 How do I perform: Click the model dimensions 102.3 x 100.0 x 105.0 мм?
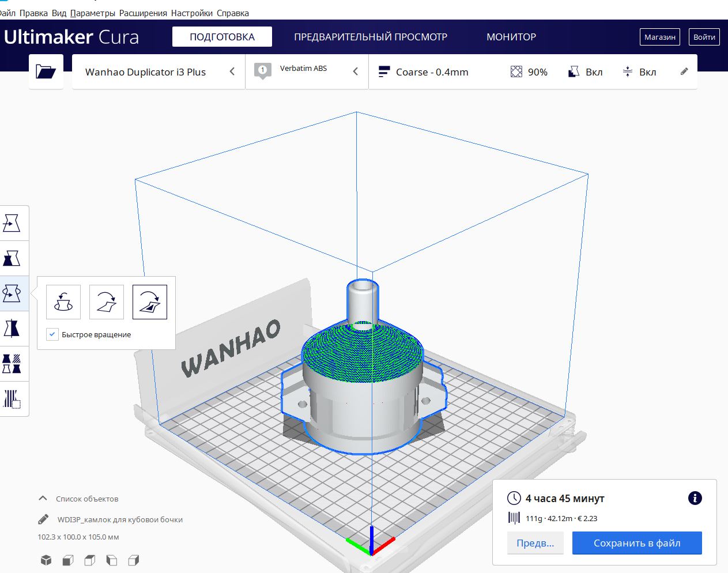tap(78, 537)
